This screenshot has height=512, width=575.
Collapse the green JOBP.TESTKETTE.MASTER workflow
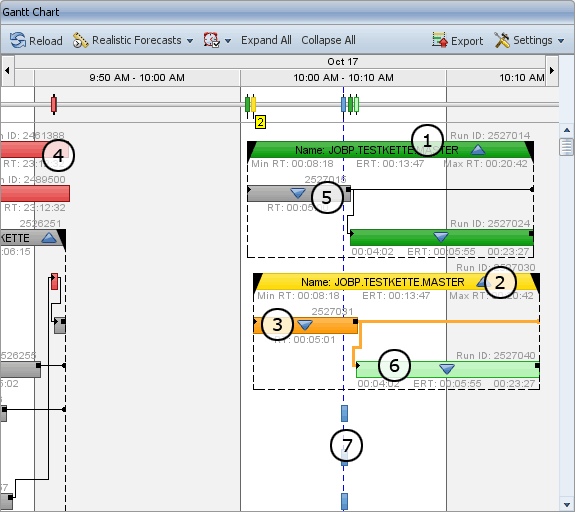[x=478, y=150]
